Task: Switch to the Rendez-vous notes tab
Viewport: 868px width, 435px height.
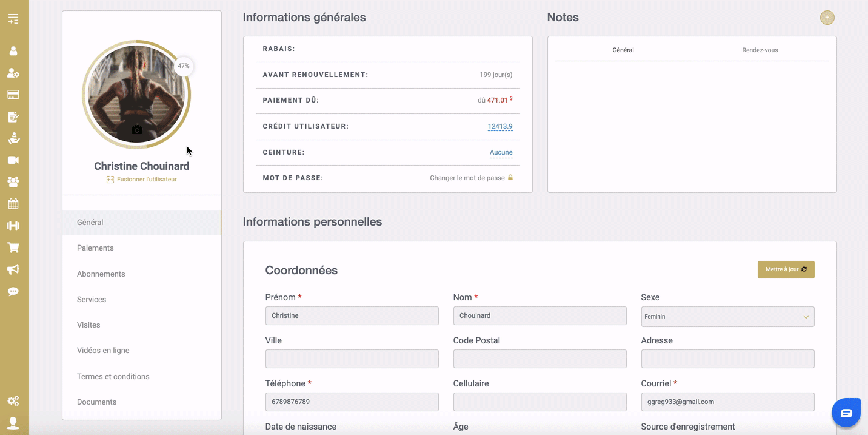Action: pyautogui.click(x=760, y=50)
